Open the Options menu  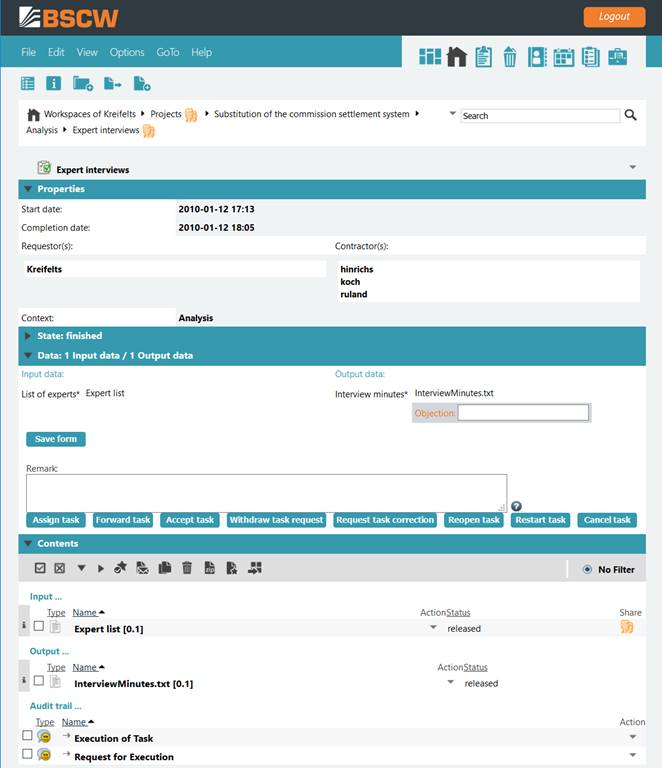127,52
